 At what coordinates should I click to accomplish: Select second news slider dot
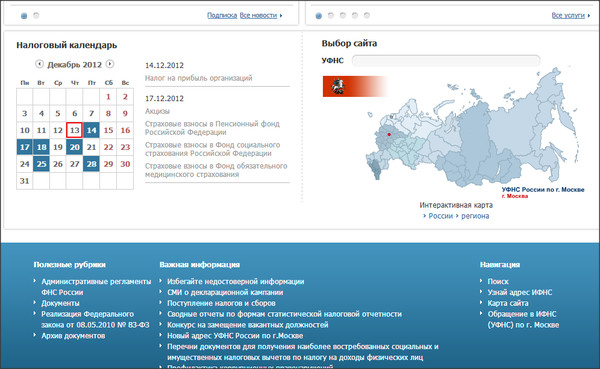[36, 15]
